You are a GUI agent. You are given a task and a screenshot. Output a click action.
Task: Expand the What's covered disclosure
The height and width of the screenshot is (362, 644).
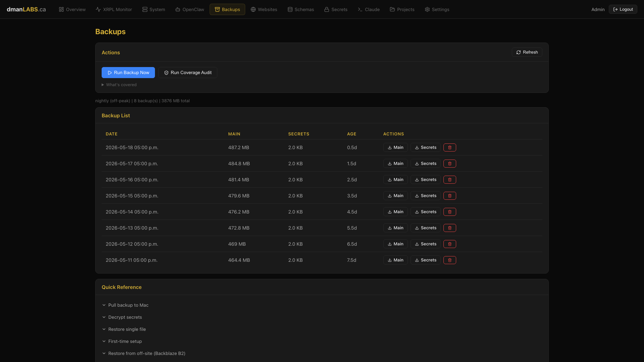coord(119,85)
